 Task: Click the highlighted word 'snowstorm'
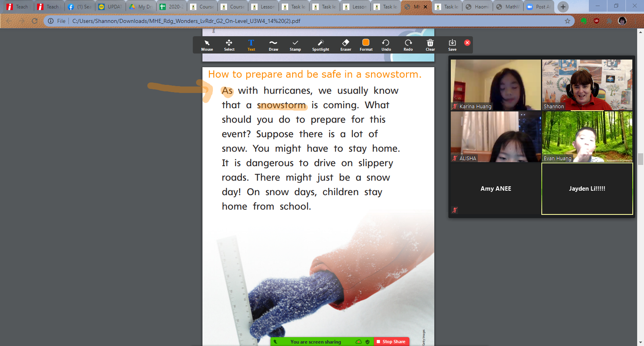282,105
